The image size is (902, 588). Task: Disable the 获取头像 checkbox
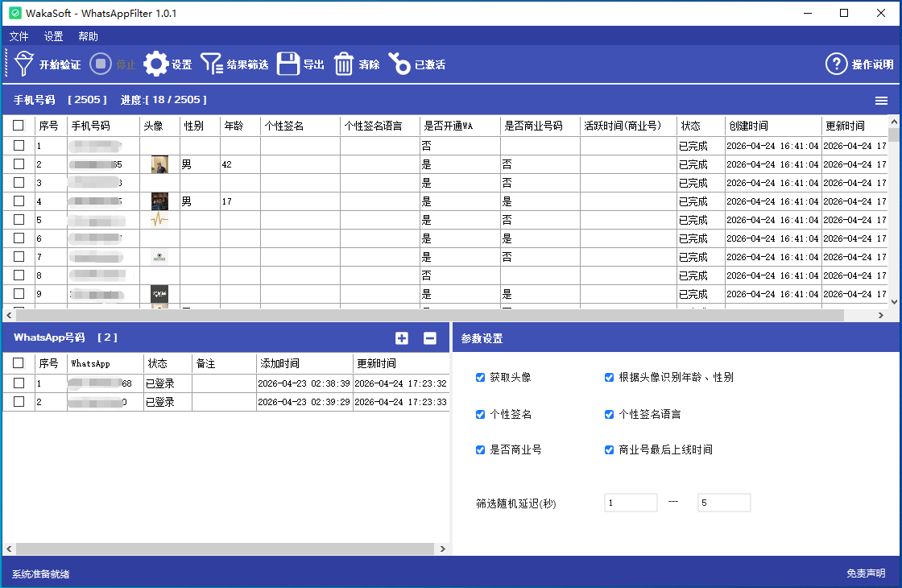480,377
